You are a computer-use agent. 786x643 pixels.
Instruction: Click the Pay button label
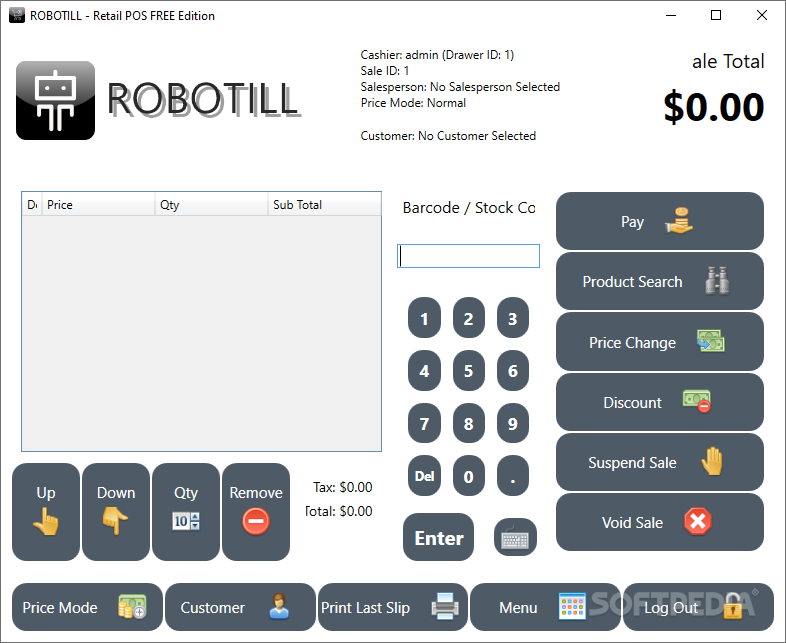632,222
